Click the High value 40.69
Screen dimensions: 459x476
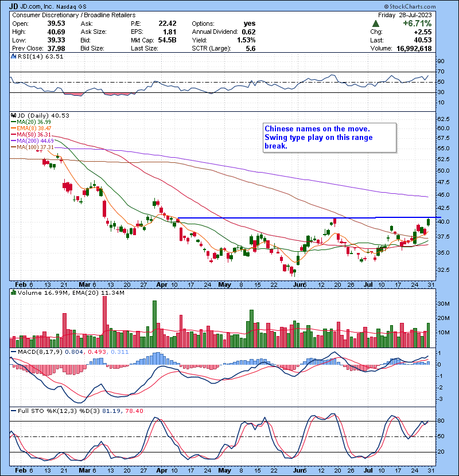click(56, 32)
